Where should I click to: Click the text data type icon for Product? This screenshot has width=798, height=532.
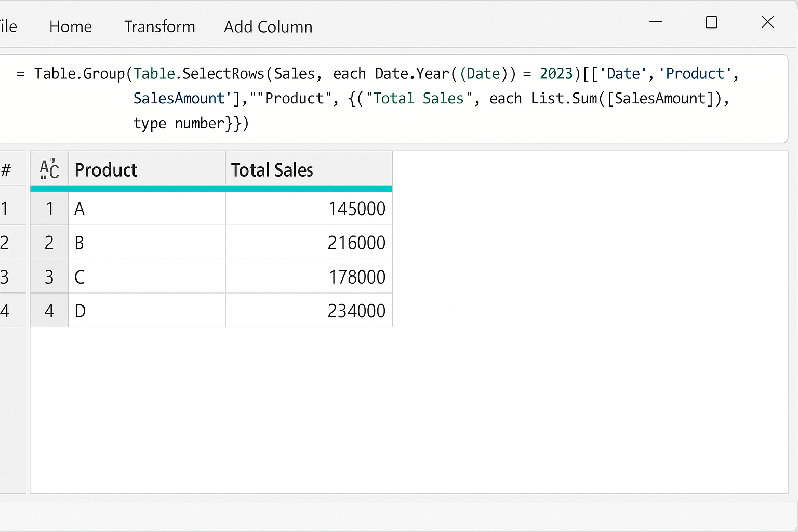click(x=49, y=169)
